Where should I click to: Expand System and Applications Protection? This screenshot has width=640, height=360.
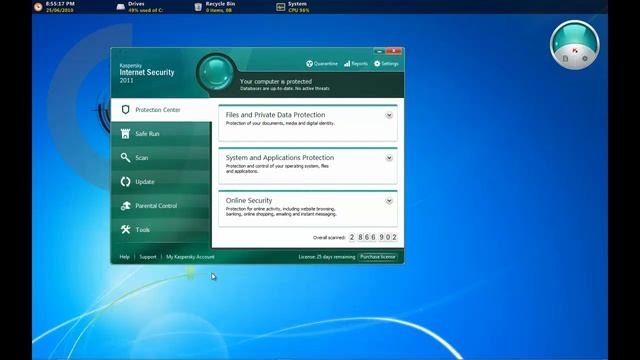click(389, 158)
